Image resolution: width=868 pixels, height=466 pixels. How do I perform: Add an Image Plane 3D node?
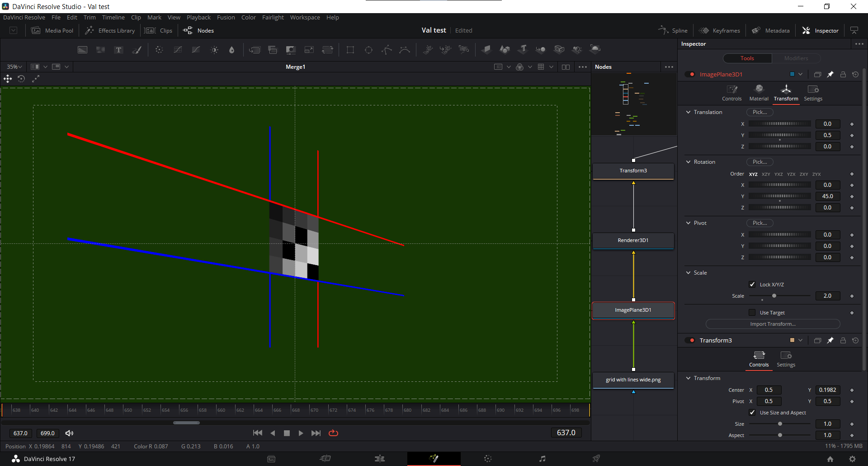(x=486, y=50)
